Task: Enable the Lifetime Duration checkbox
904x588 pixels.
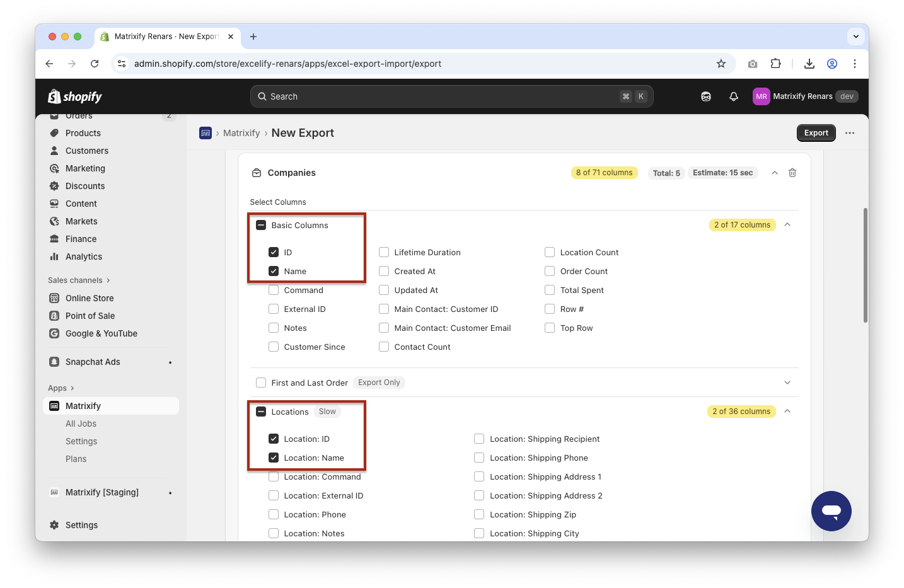Action: point(384,252)
